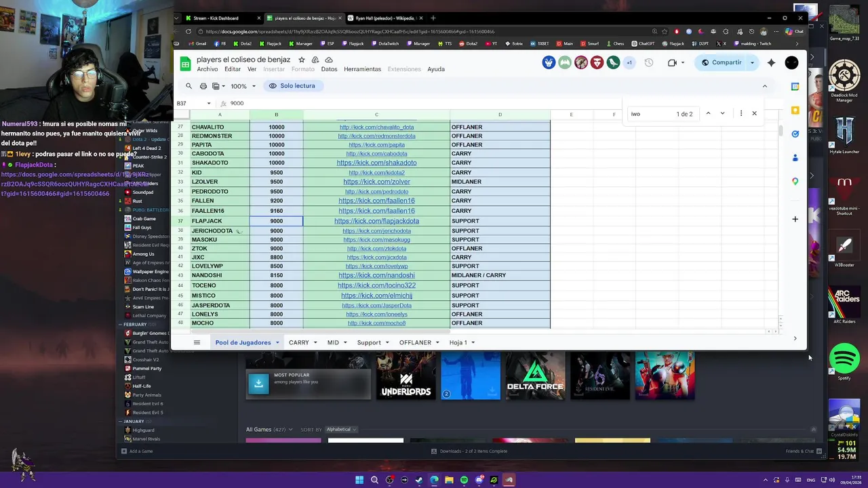868x488 pixels.
Task: Open the Herramientas menu
Action: pyautogui.click(x=362, y=69)
